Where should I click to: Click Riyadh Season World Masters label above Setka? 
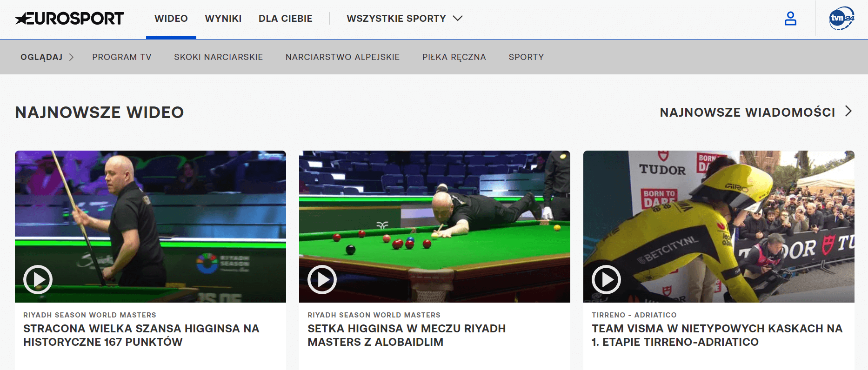[x=374, y=315]
